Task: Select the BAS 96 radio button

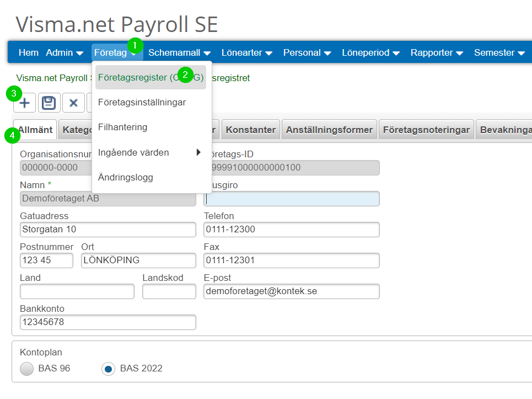Action: click(27, 369)
